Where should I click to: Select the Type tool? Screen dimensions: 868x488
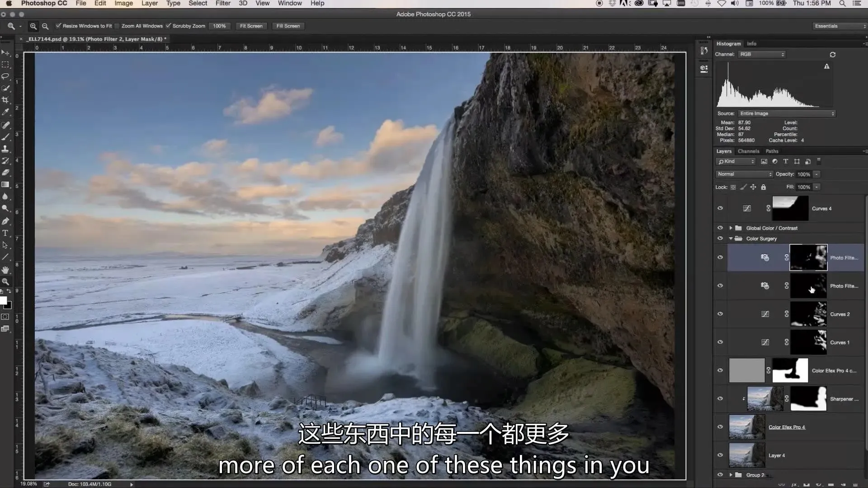tap(5, 233)
